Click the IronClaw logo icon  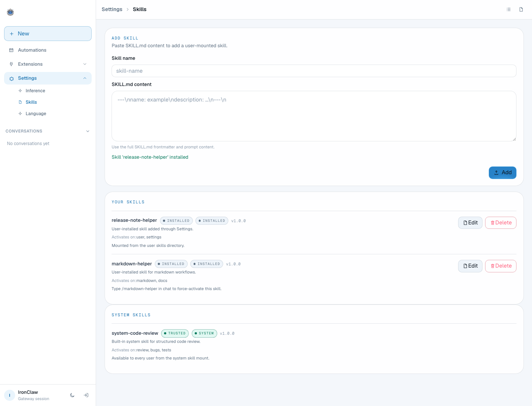(10, 12)
